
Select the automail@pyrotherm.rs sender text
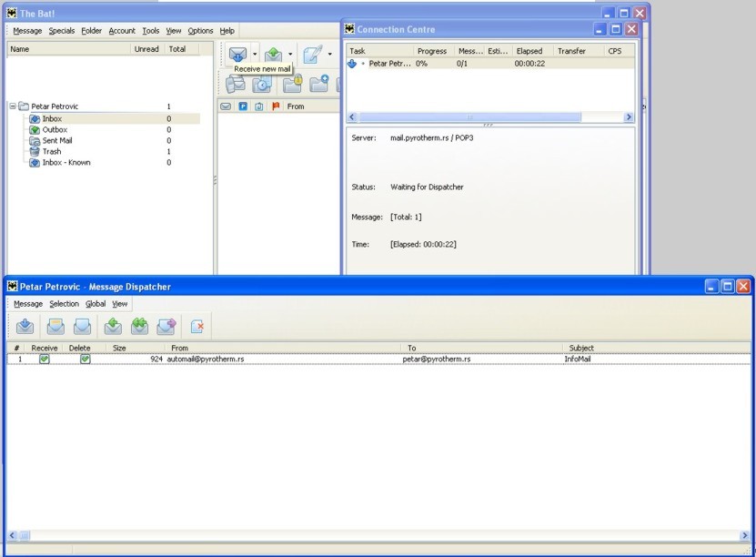click(x=206, y=359)
